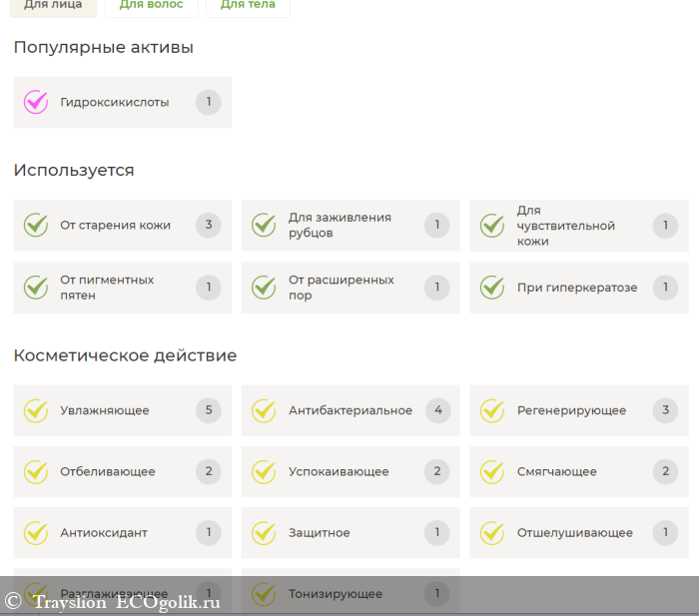Switch to the Для волос tab

[151, 6]
